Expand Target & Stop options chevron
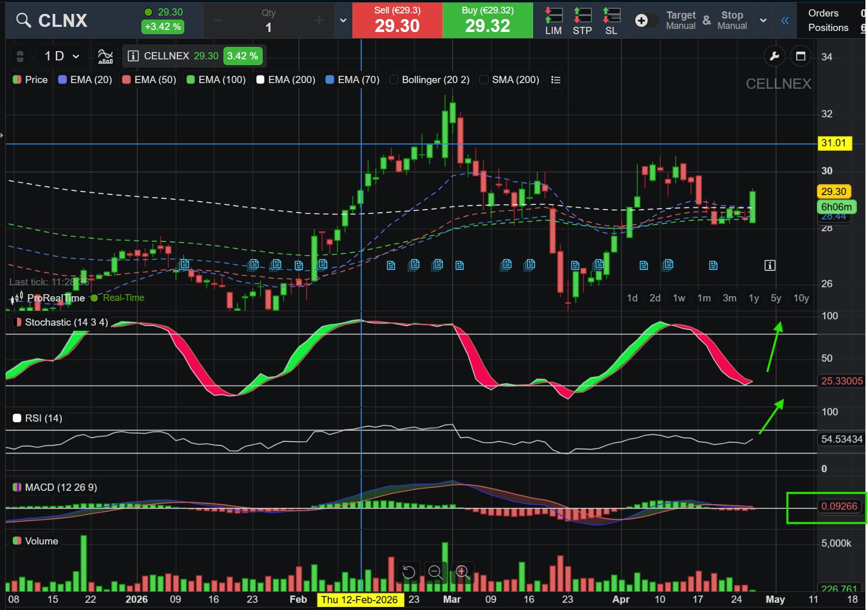The width and height of the screenshot is (868, 610). click(763, 21)
